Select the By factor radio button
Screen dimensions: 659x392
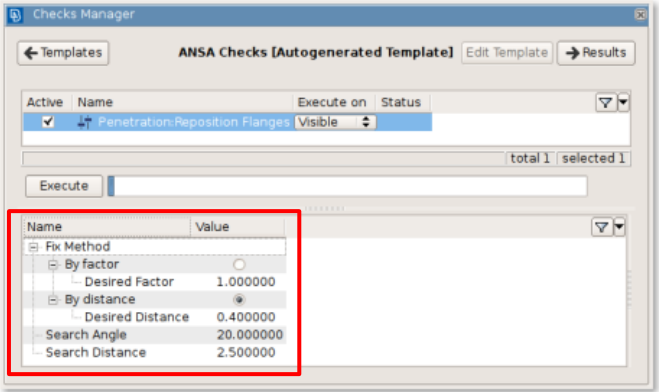click(x=239, y=265)
